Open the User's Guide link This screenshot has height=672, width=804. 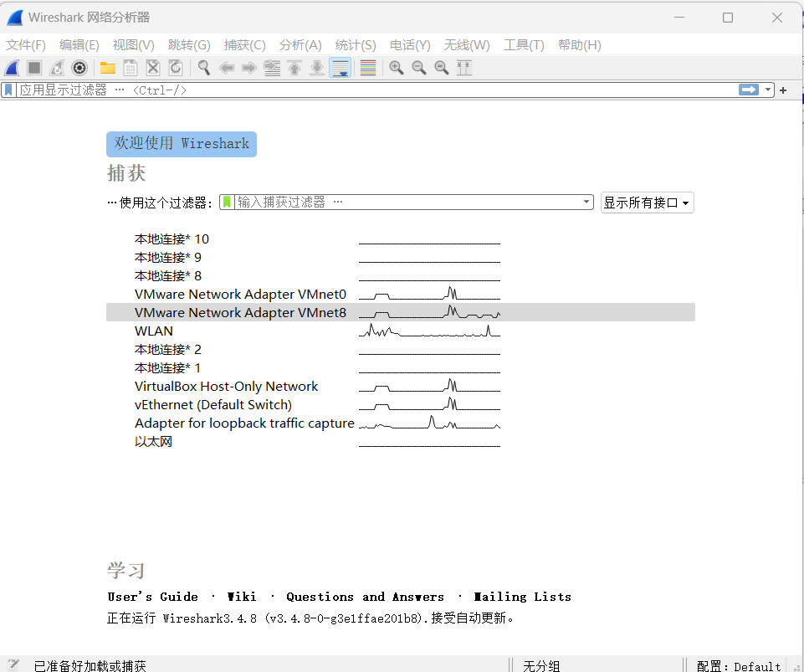pyautogui.click(x=153, y=597)
